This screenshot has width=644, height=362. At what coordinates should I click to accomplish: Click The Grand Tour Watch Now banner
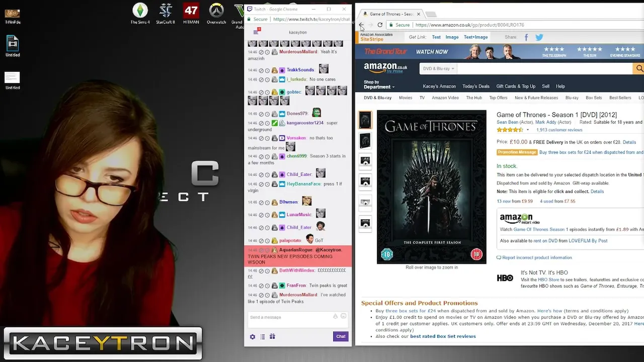coord(500,51)
